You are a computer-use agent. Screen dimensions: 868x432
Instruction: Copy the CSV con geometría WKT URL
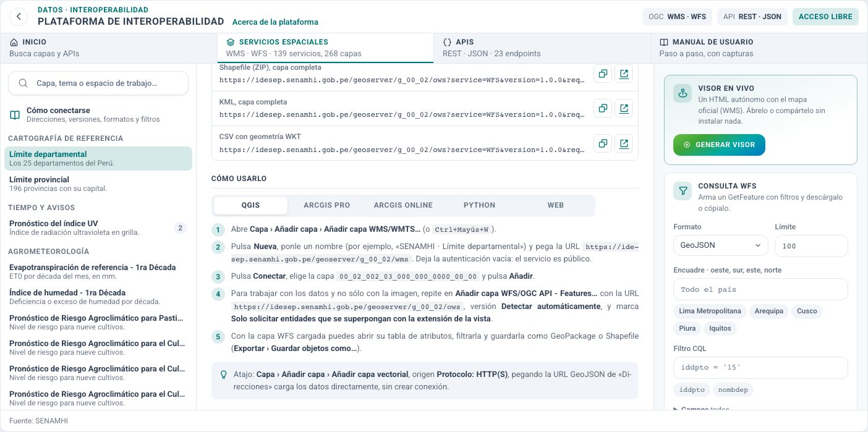(x=603, y=143)
